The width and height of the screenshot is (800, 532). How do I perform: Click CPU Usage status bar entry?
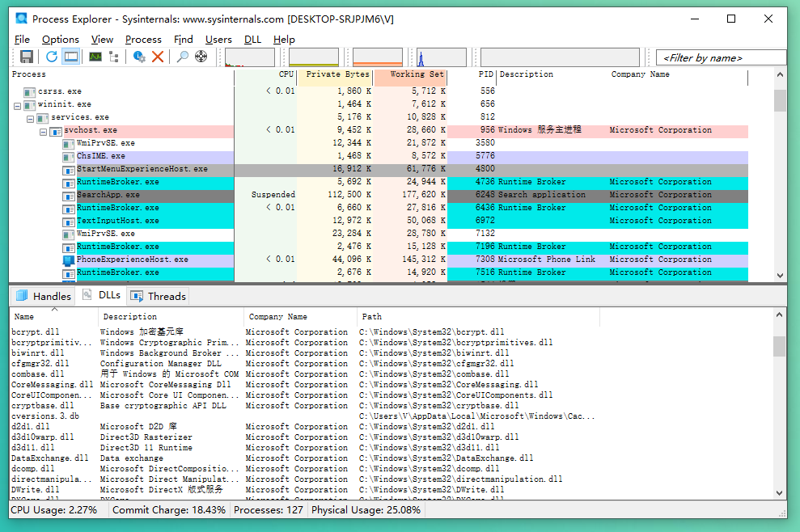point(54,510)
